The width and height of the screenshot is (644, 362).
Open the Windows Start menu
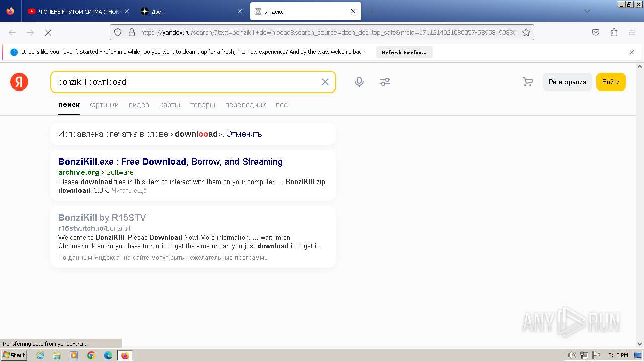click(x=14, y=355)
